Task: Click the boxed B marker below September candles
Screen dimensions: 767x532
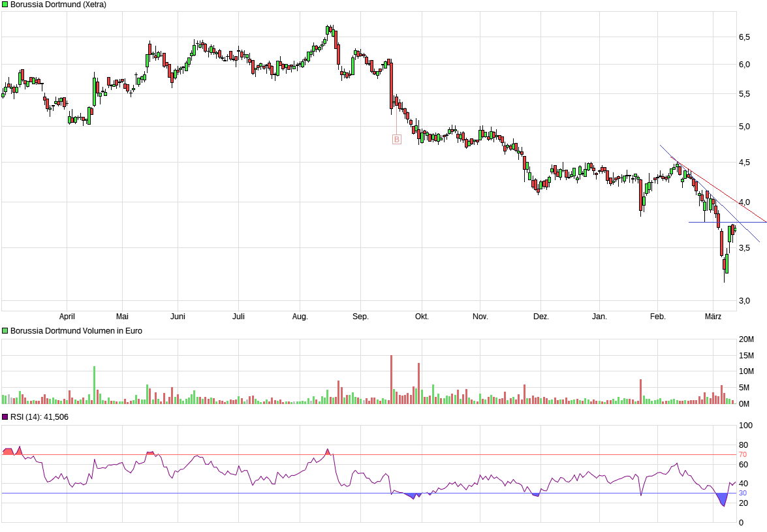Action: pos(396,139)
